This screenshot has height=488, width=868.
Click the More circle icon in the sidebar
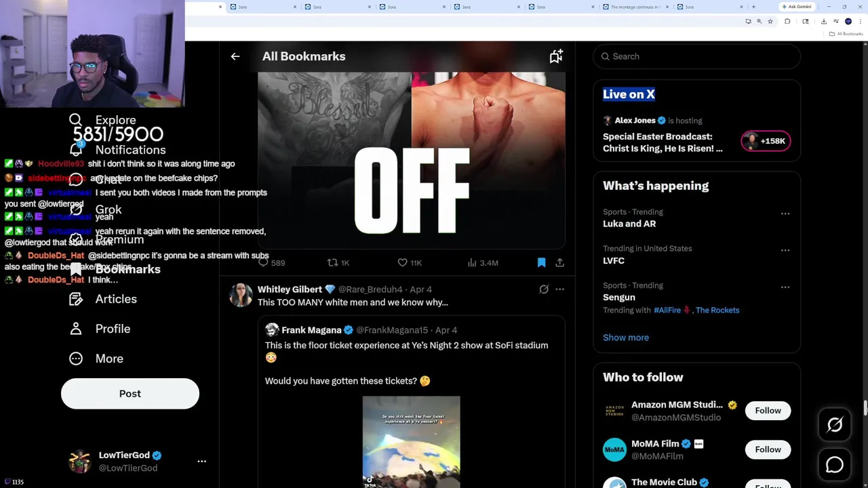tap(76, 359)
